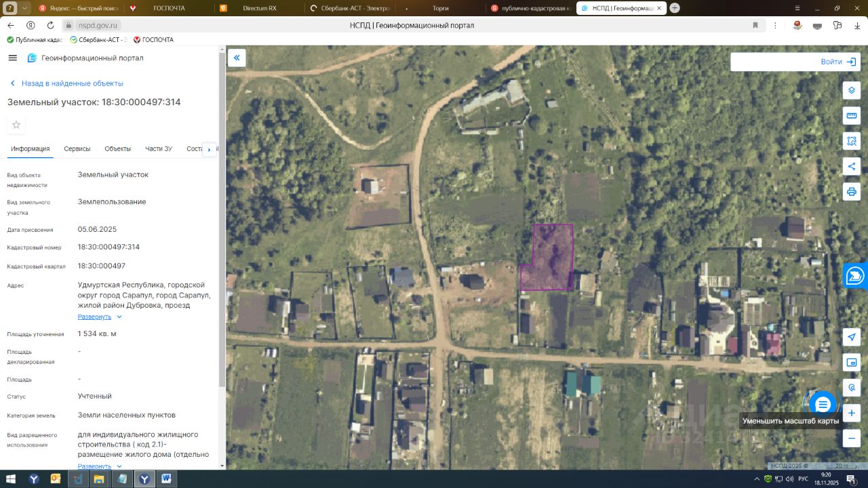Open the tab list dropdown in browser

pyautogui.click(x=25, y=8)
